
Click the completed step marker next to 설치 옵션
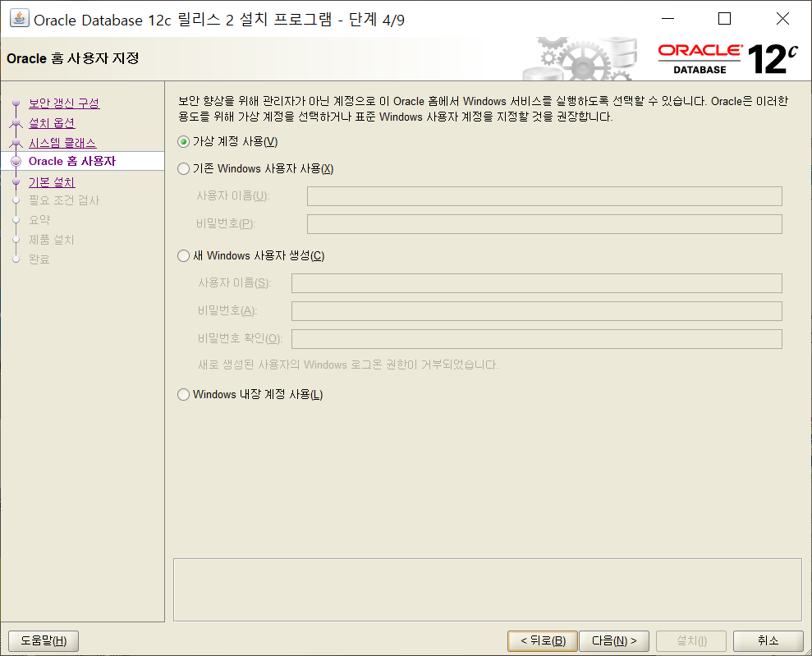pos(16,122)
